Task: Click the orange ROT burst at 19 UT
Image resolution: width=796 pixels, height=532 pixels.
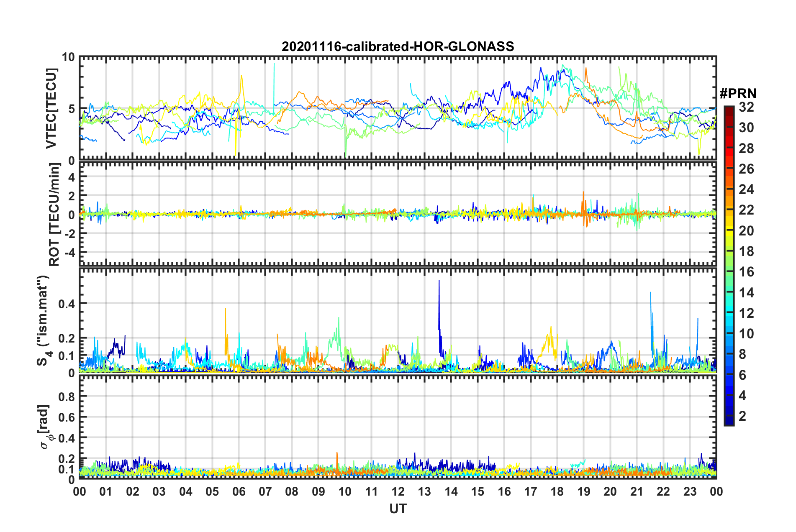Action: pyautogui.click(x=584, y=209)
